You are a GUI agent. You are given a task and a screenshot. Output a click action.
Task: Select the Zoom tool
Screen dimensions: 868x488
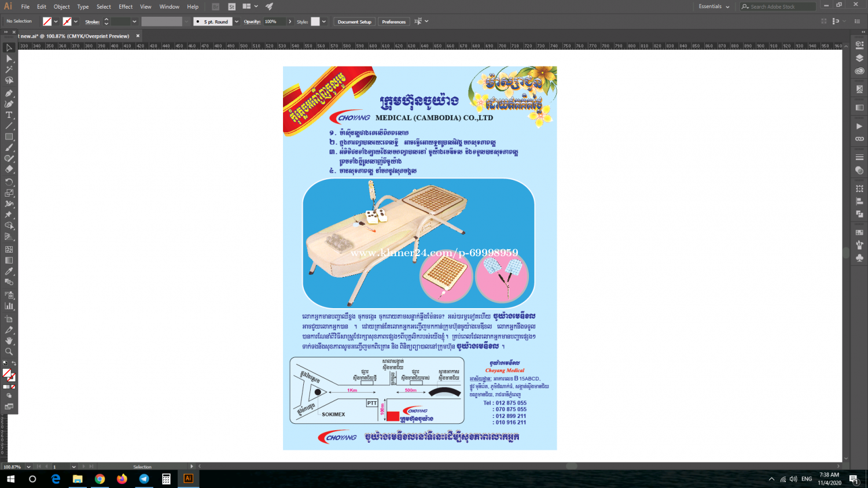coord(9,352)
